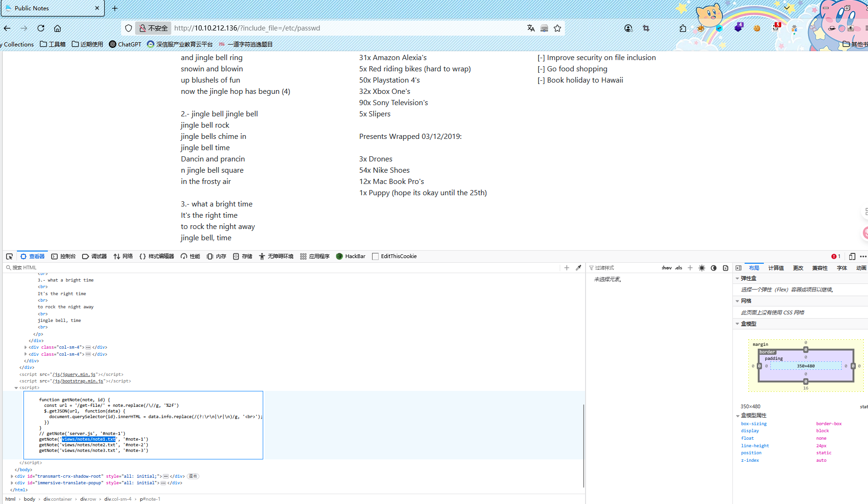The image size is (868, 504).
Task: Select the 更改 changes tab
Action: tap(798, 268)
